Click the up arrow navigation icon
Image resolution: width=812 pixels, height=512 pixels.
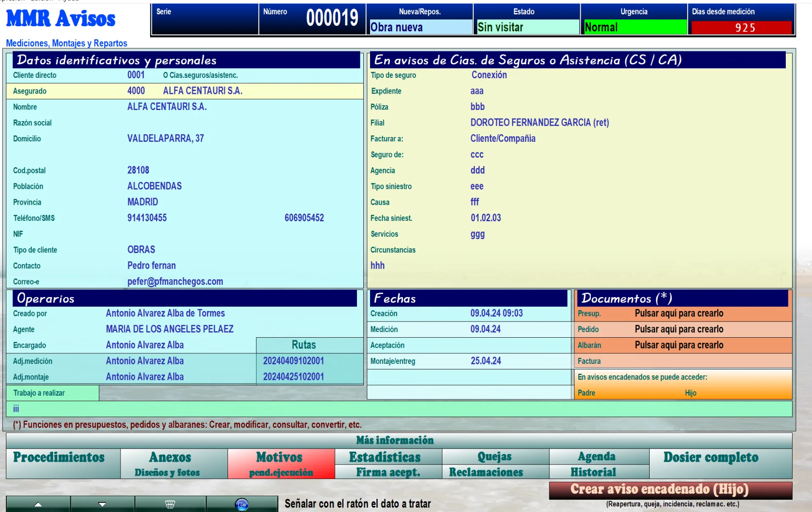pyautogui.click(x=38, y=504)
